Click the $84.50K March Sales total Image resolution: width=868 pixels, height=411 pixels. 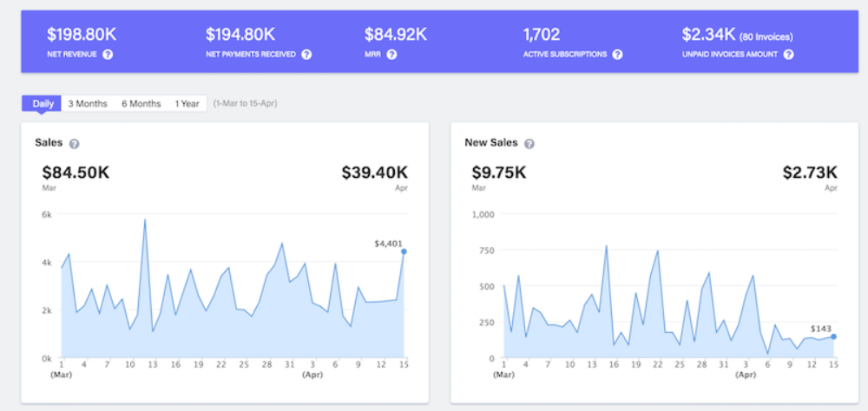pyautogui.click(x=76, y=173)
